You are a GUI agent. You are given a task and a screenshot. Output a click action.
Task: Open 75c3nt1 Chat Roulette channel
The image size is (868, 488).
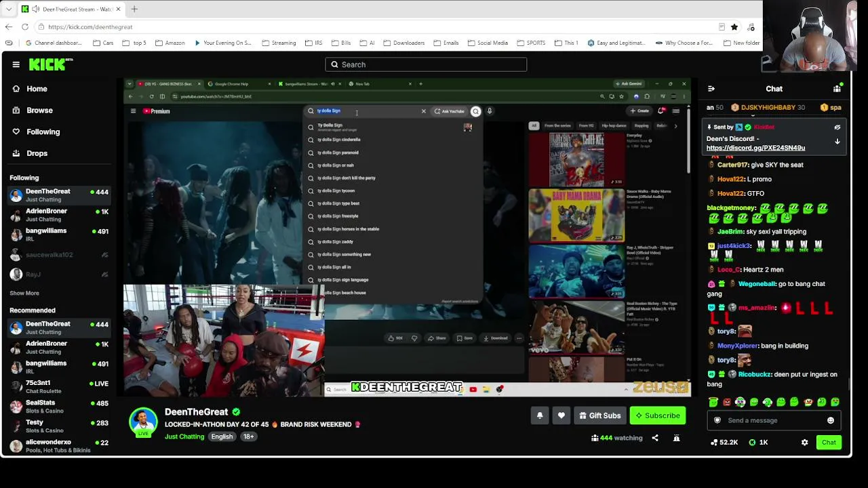(x=59, y=387)
